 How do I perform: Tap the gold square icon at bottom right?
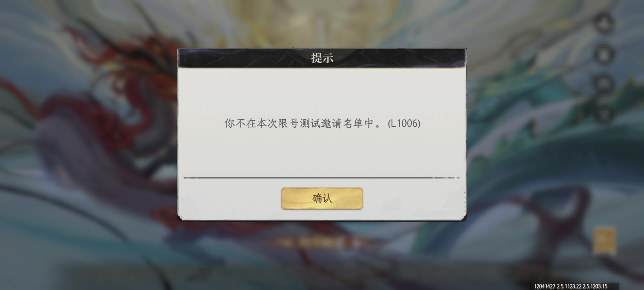[x=604, y=240]
